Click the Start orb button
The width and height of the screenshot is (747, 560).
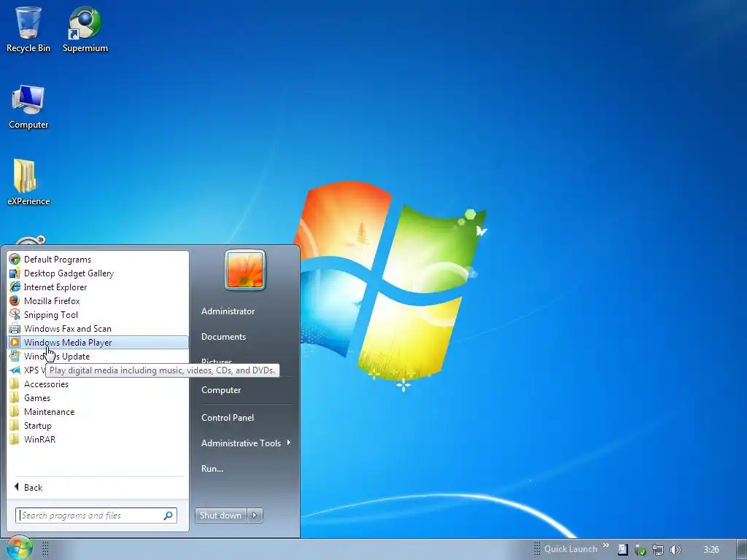19,548
